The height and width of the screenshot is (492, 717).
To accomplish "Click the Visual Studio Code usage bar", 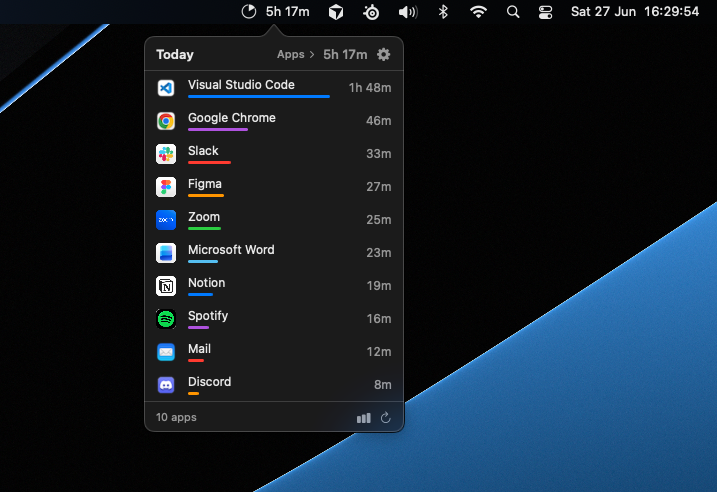I will [x=259, y=96].
